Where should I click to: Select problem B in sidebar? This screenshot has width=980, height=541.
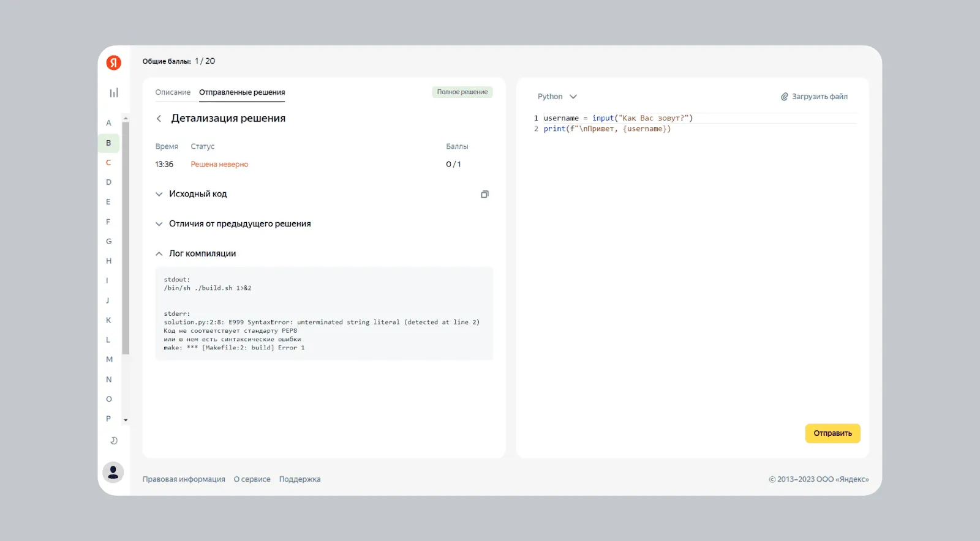[109, 143]
